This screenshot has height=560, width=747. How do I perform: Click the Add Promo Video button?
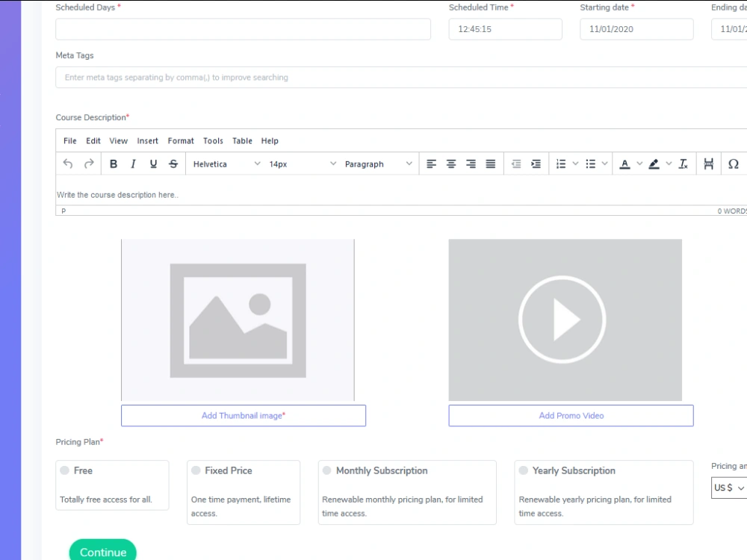[x=571, y=416]
